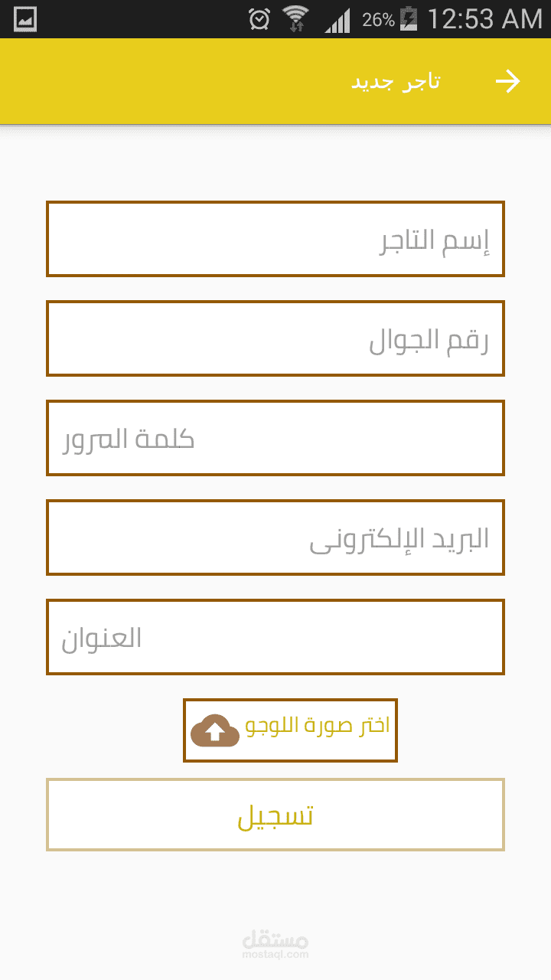Tap the 12:53 AM clock
The image size is (551, 980).
tap(484, 19)
